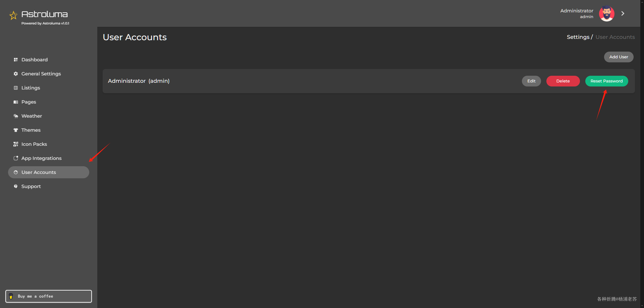
Task: Click the Dashboard grid icon
Action: click(16, 60)
